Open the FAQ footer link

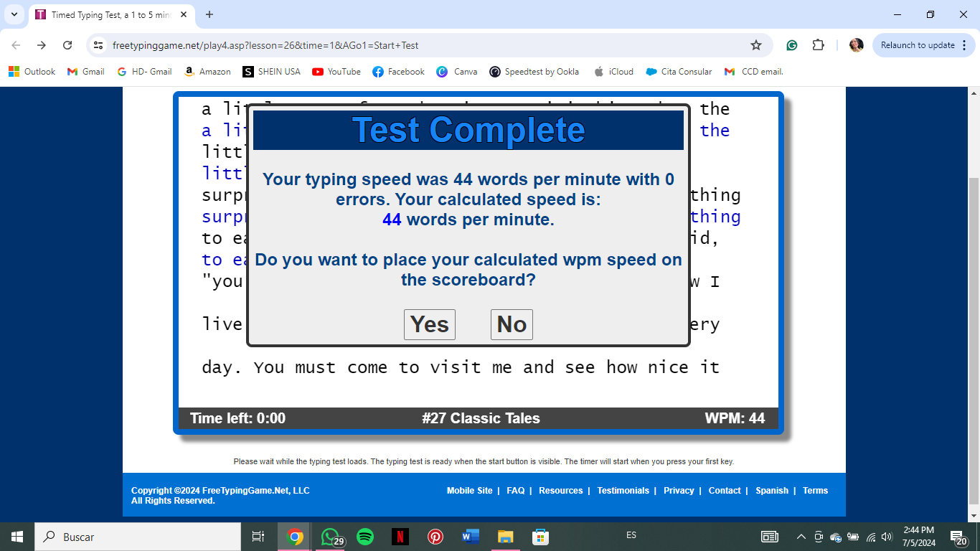coord(515,491)
